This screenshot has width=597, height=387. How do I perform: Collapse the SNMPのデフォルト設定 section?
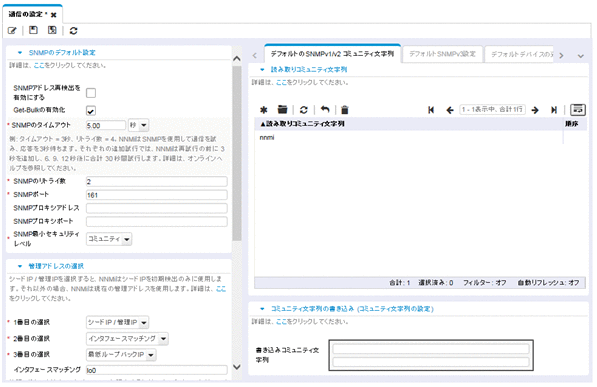pyautogui.click(x=20, y=53)
